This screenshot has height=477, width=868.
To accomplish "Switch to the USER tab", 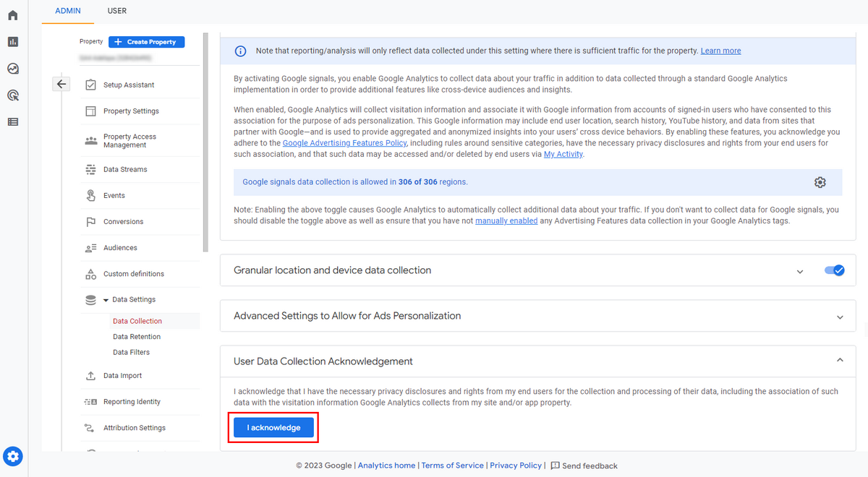I will [x=117, y=11].
